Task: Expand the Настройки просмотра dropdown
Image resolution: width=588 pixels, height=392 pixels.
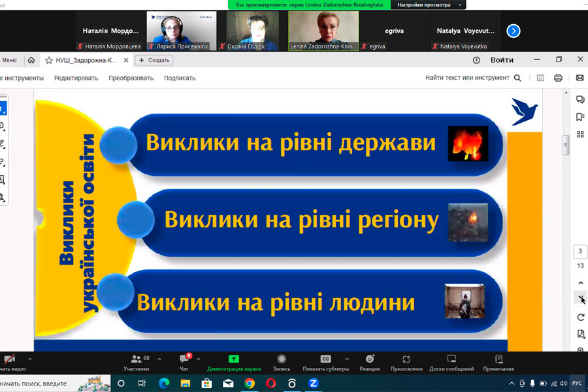Action: tap(431, 5)
